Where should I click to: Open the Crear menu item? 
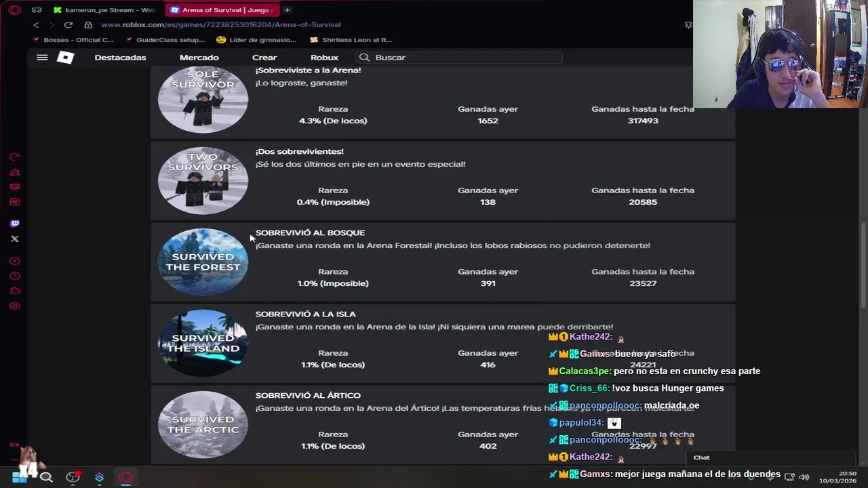264,58
